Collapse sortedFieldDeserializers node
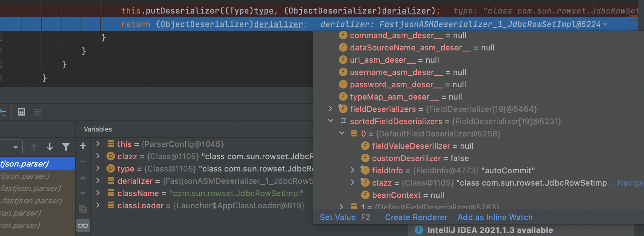Image resolution: width=644 pixels, height=236 pixels. [x=331, y=121]
